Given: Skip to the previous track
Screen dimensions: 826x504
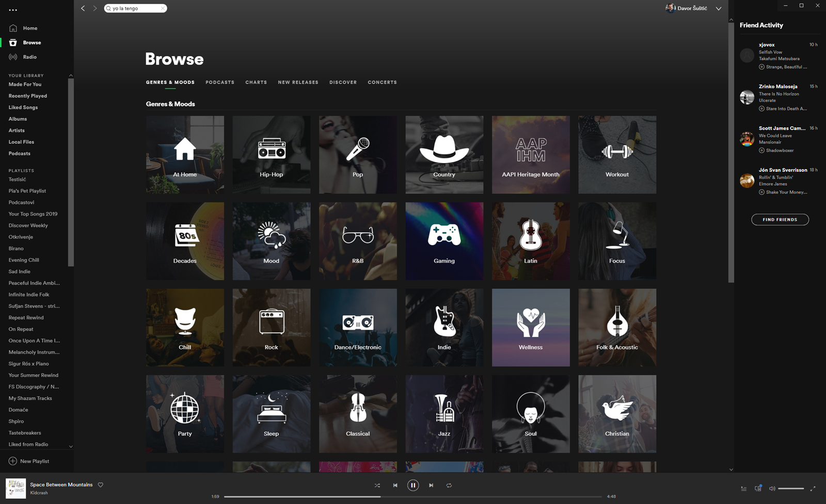Looking at the screenshot, I should click(395, 485).
